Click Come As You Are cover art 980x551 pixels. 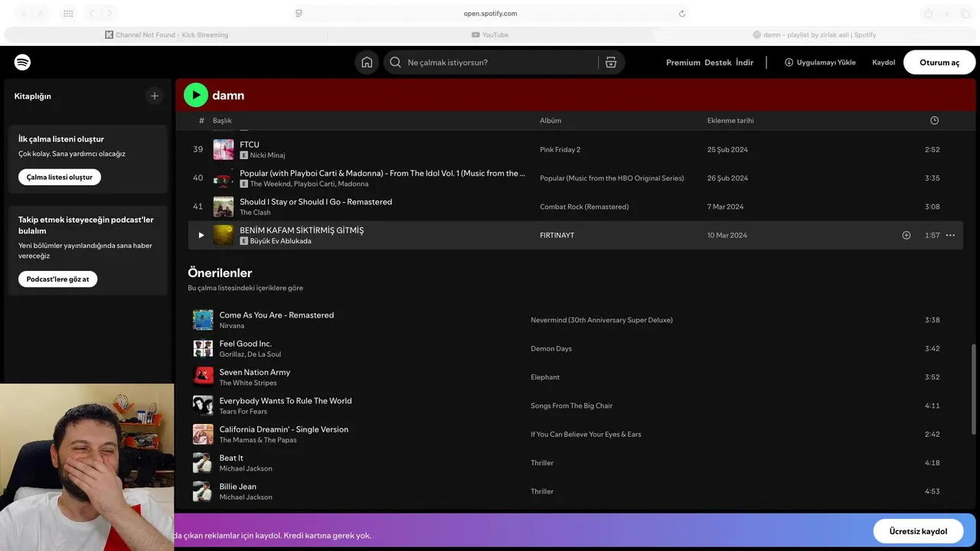pyautogui.click(x=203, y=320)
